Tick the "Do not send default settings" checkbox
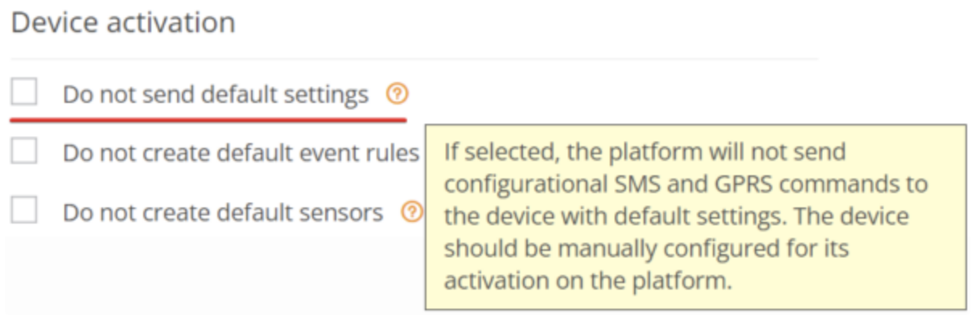This screenshot has width=980, height=320. point(24,93)
